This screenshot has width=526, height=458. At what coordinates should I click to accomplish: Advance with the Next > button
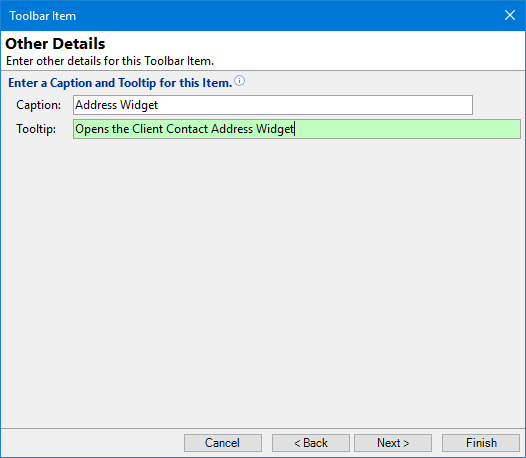pos(393,443)
